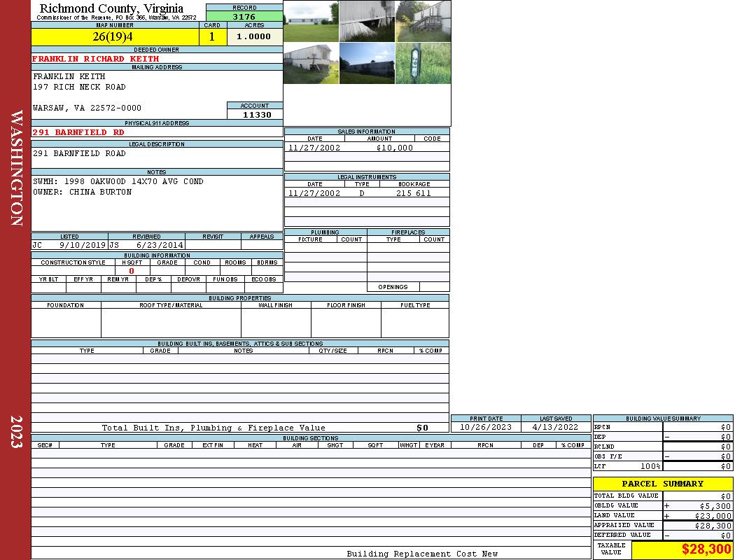
Task: Select the print date 10/26/2023 field
Action: coord(485,427)
